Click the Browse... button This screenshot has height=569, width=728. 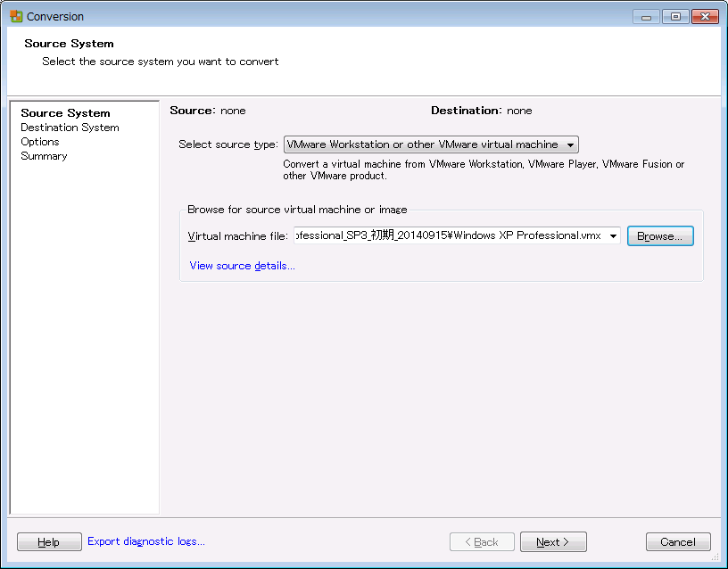point(660,235)
